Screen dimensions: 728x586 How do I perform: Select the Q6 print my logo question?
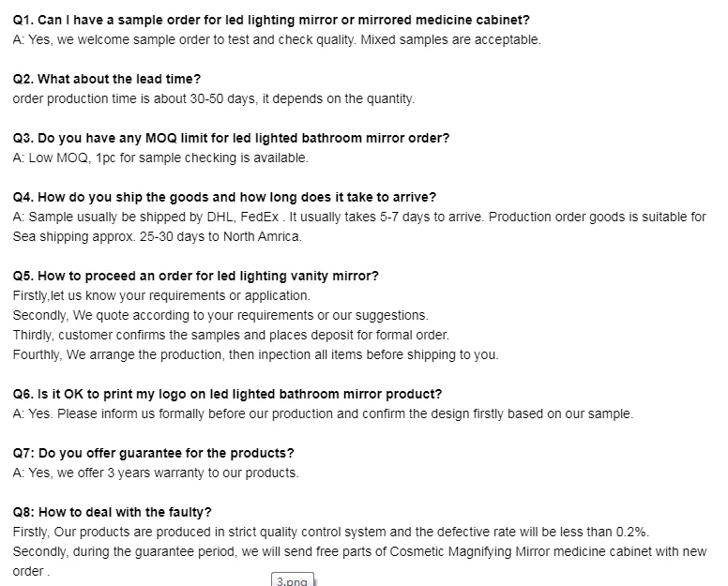point(227,395)
